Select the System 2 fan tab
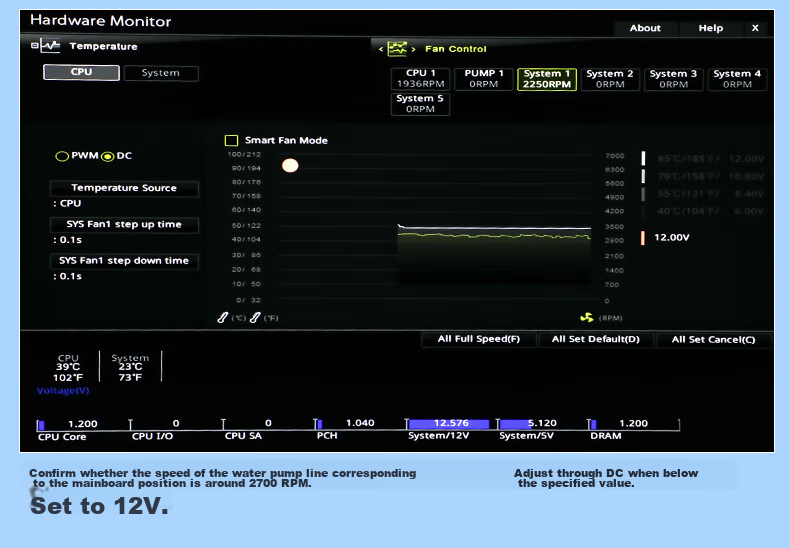This screenshot has height=548, width=790. point(610,79)
